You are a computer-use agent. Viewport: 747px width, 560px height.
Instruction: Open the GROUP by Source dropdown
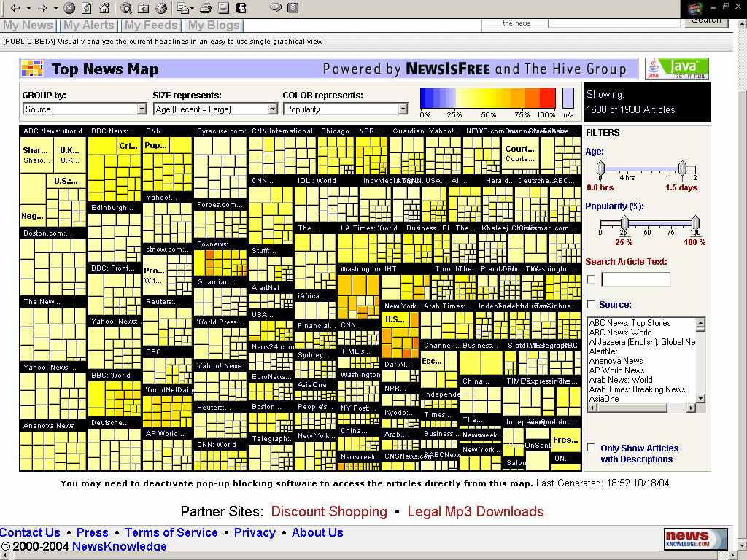pos(85,109)
